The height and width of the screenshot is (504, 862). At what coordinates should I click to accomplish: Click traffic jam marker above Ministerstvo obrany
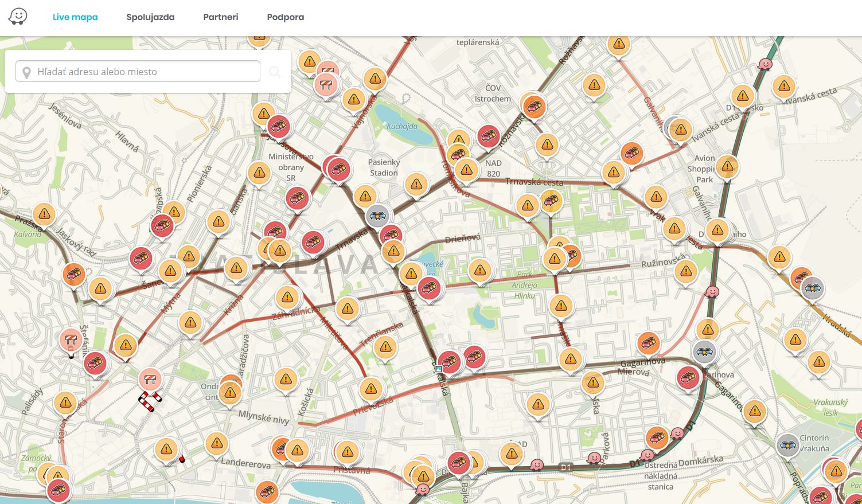click(279, 126)
